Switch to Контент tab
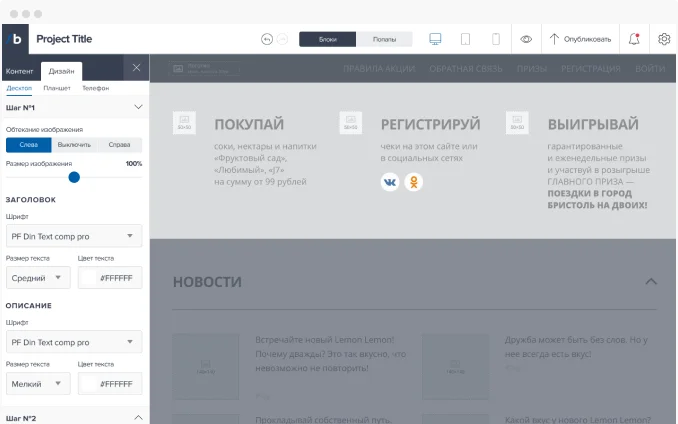The width and height of the screenshot is (678, 424). coord(19,71)
